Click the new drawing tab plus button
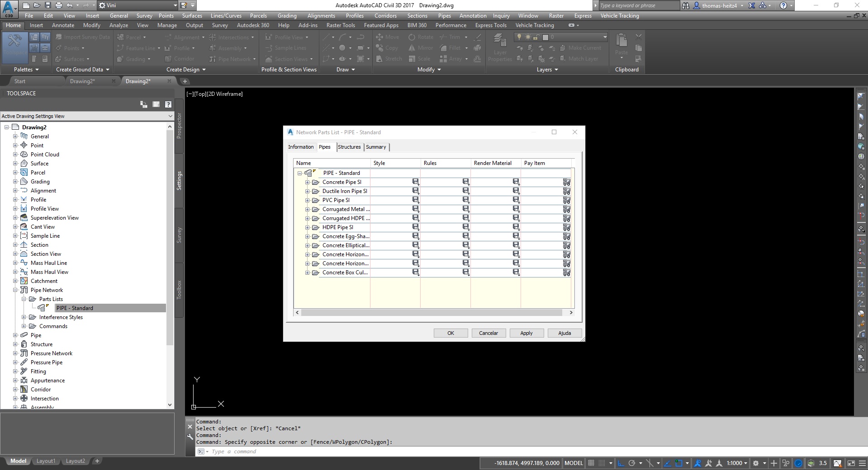The height and width of the screenshot is (470, 868). coord(185,81)
